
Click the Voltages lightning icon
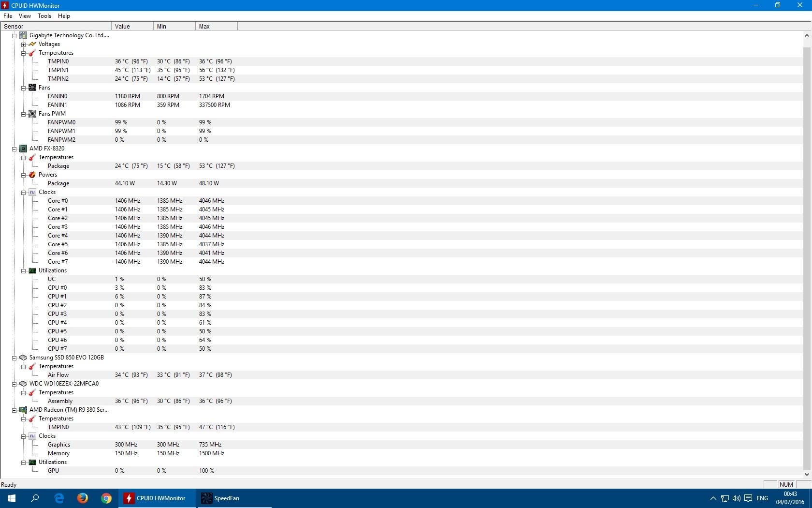pyautogui.click(x=32, y=44)
